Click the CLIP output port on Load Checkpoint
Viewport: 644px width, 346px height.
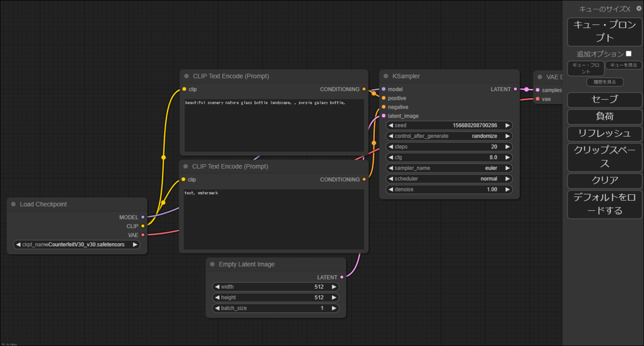point(143,226)
